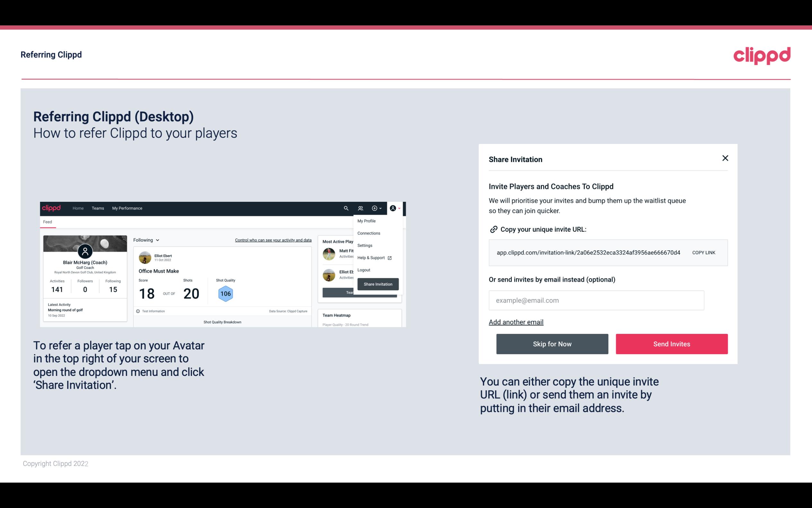Click the 'COPY LINK' button next to URL
Screen dimensions: 812x508
pyautogui.click(x=704, y=252)
